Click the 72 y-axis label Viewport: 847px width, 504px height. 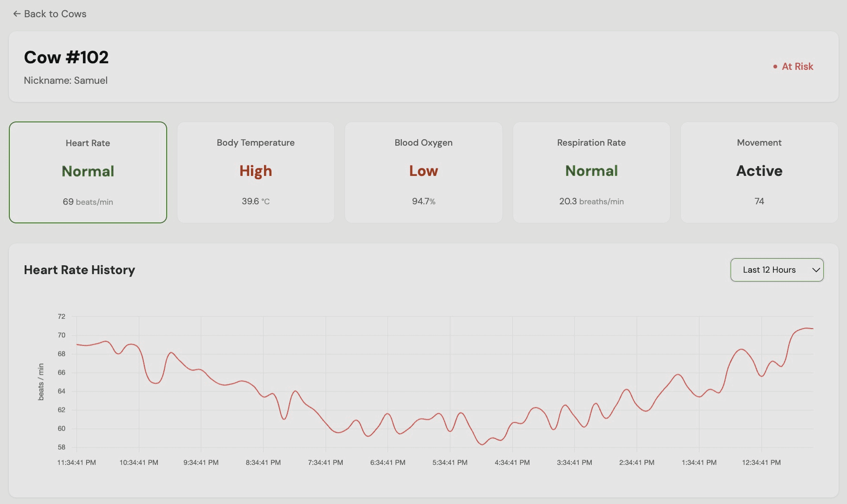click(x=61, y=316)
